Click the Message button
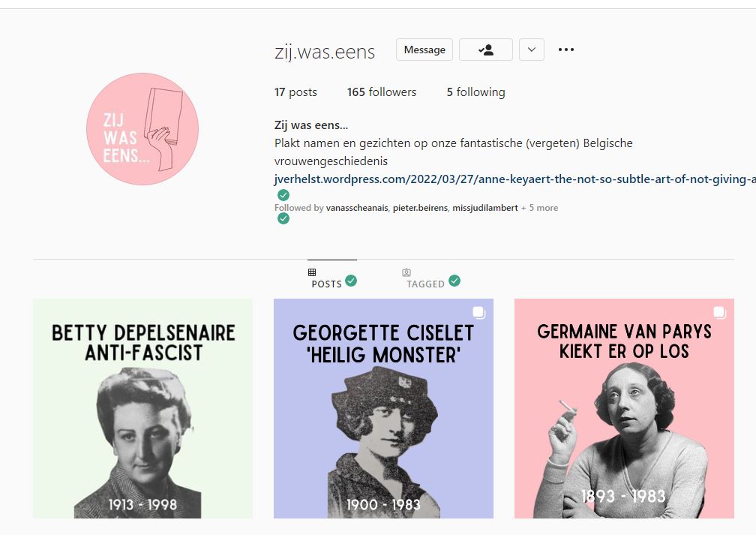Screen dimensions: 756x535 coord(424,50)
